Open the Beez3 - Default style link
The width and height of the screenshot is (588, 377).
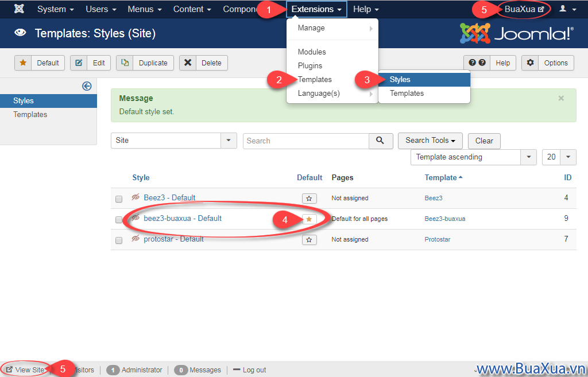click(x=169, y=198)
